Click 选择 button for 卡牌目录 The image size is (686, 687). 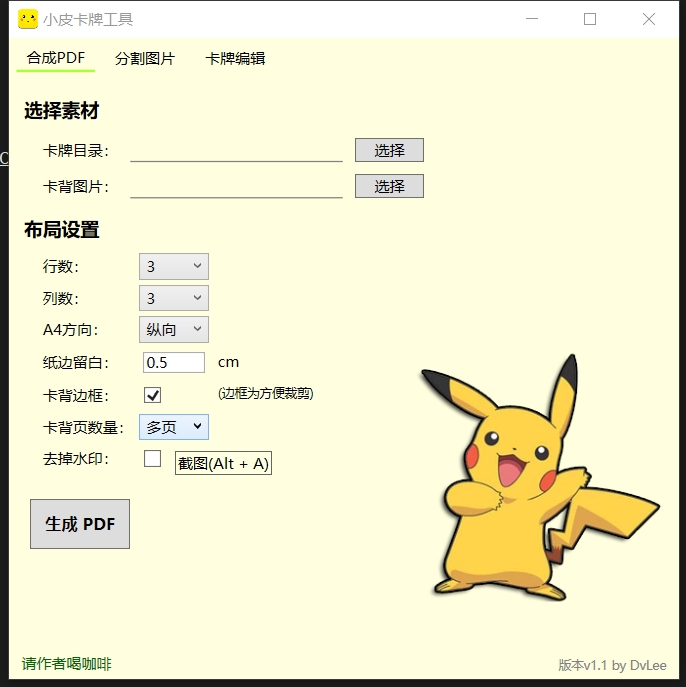pyautogui.click(x=389, y=150)
